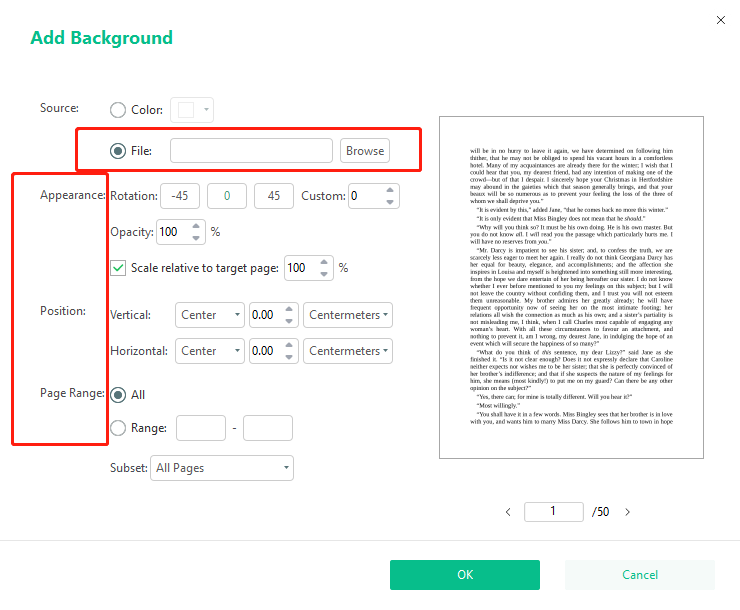The image size is (740, 610).
Task: Toggle Scale relative to target page checkbox
Action: (x=118, y=268)
